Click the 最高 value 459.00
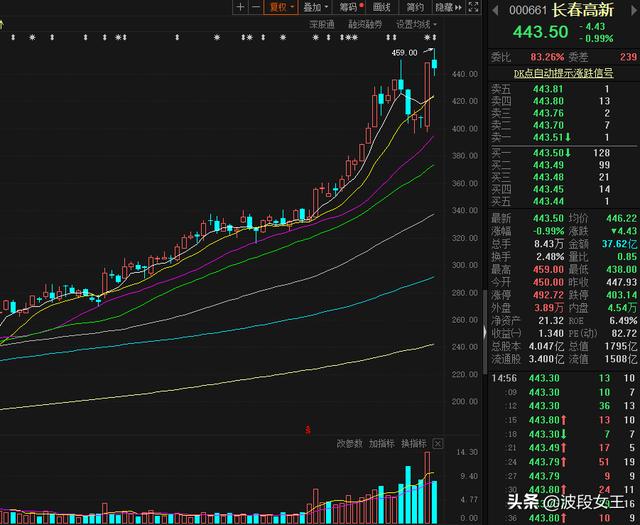The width and height of the screenshot is (640, 525). (x=548, y=269)
